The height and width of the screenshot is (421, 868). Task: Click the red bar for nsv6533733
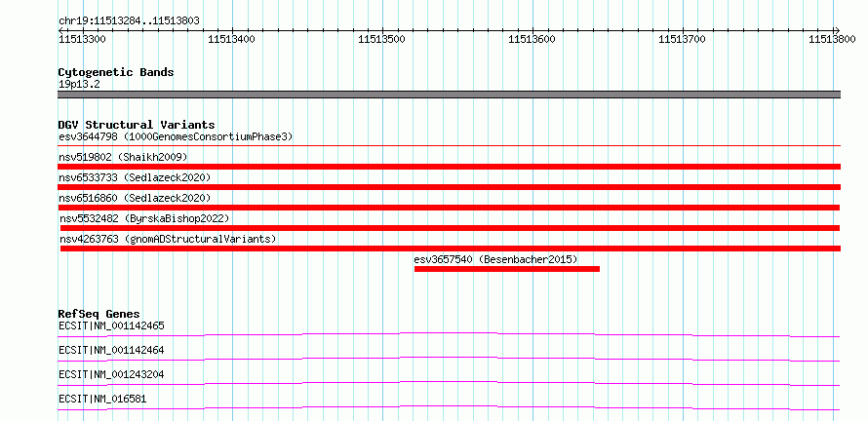pos(449,187)
